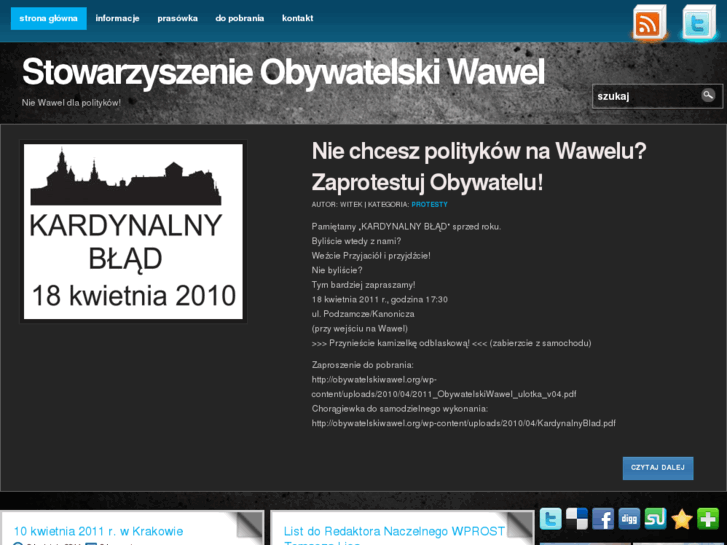
Task: Share on Digg icon
Action: pyautogui.click(x=629, y=519)
